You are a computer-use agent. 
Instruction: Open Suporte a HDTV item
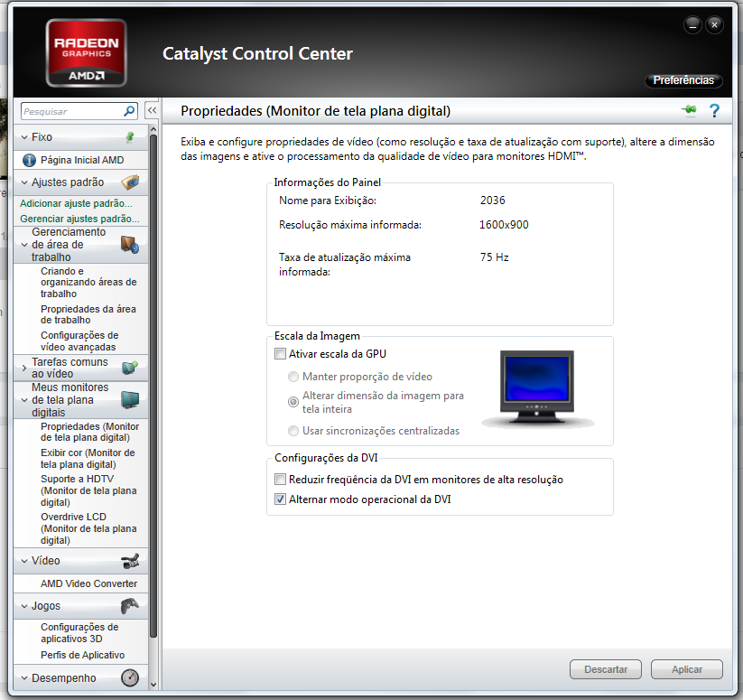pyautogui.click(x=88, y=490)
